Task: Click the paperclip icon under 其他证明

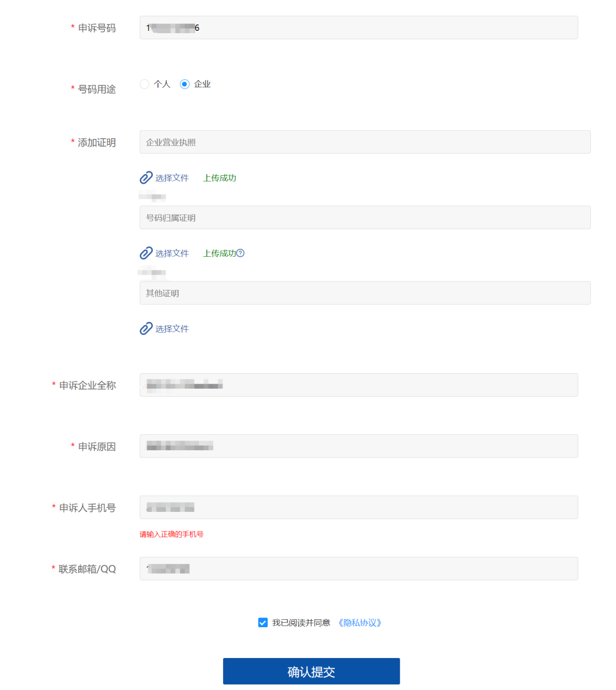Action: 146,328
